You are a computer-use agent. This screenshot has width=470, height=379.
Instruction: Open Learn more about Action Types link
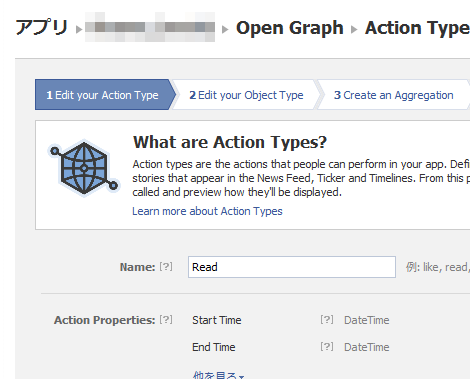(x=207, y=211)
